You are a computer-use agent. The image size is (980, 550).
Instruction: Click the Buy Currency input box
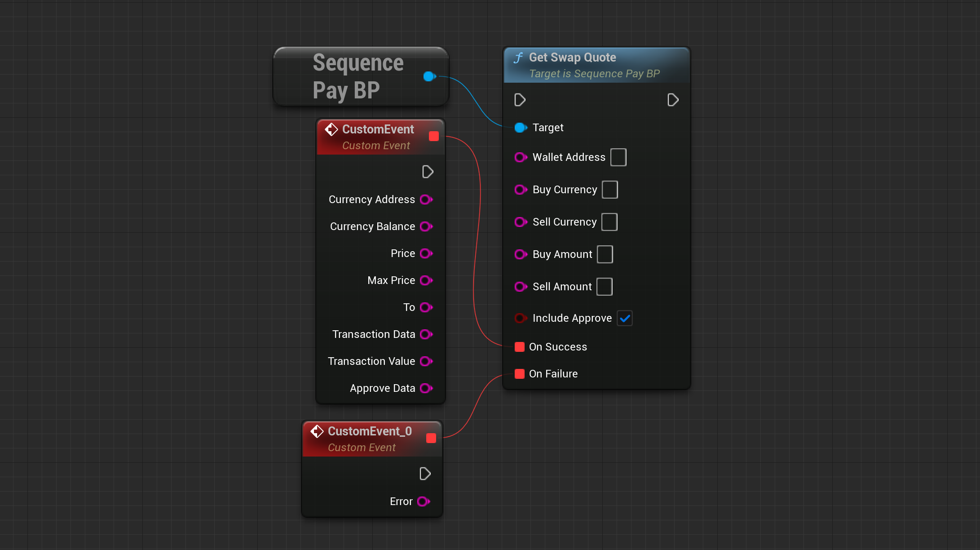pos(609,190)
